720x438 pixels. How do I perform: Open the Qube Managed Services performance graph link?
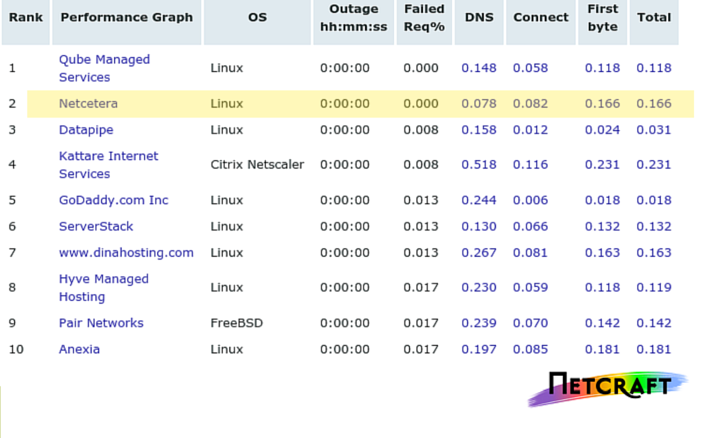[104, 68]
